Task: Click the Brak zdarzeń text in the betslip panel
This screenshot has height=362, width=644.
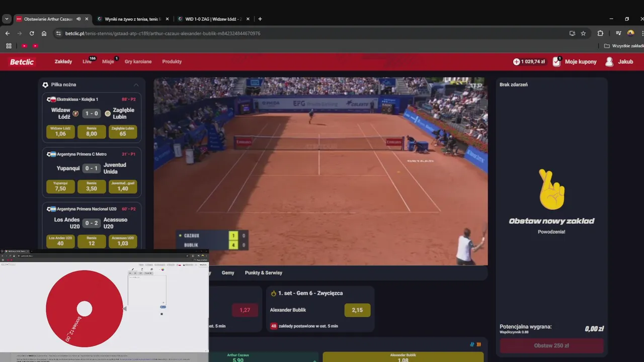Action: point(514,84)
